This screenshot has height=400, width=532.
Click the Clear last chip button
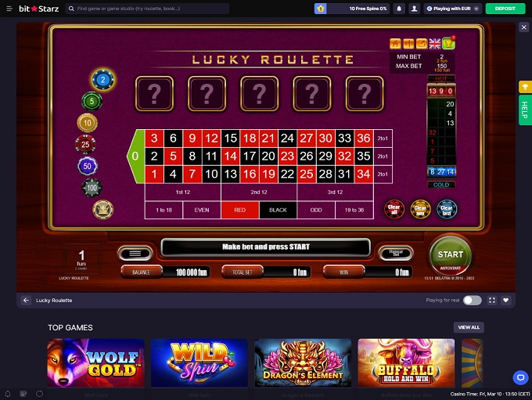(x=447, y=209)
